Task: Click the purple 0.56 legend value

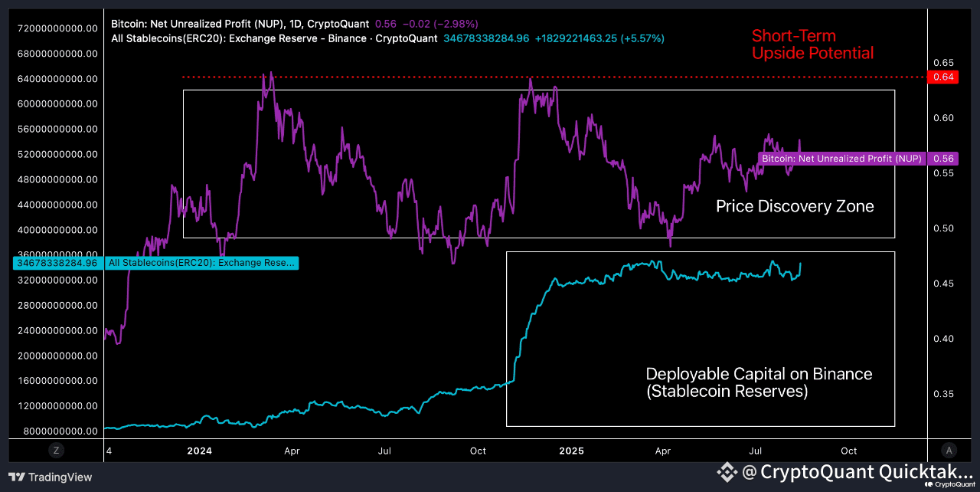Action: 384,24
